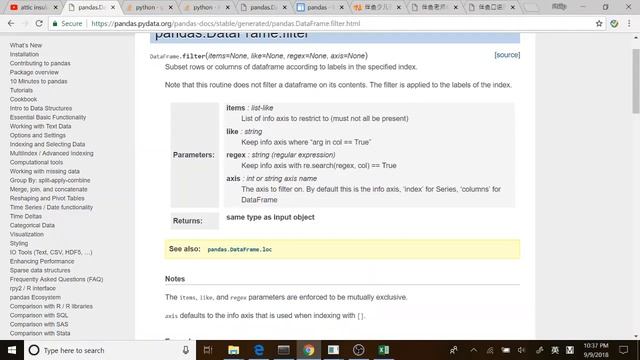Open 'Tutorials' in the sidebar
640x360 pixels.
coord(21,90)
